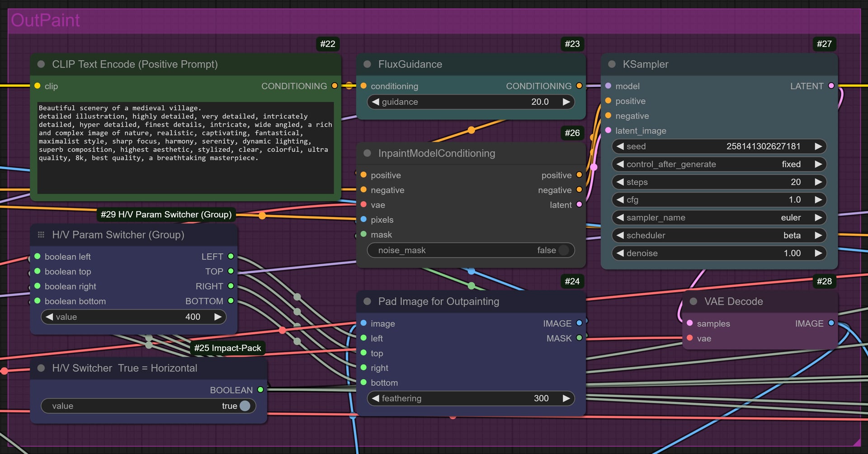868x454 pixels.
Task: Click InpaintModelConditioning mask input socket
Action: pyautogui.click(x=363, y=234)
